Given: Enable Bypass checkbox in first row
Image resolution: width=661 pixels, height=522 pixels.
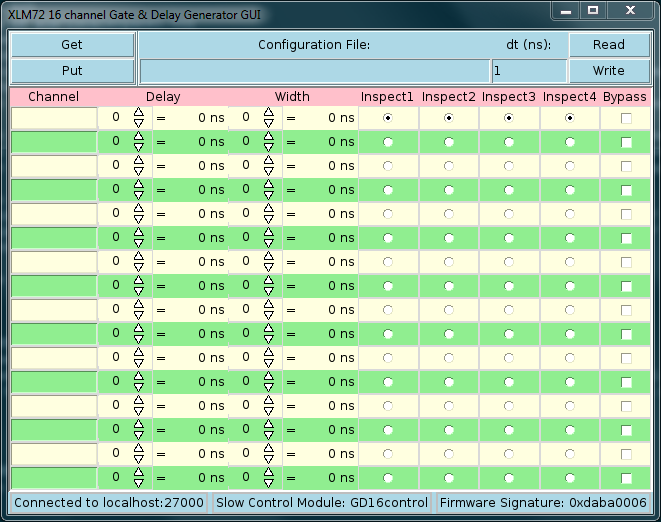Looking at the screenshot, I should tap(626, 118).
